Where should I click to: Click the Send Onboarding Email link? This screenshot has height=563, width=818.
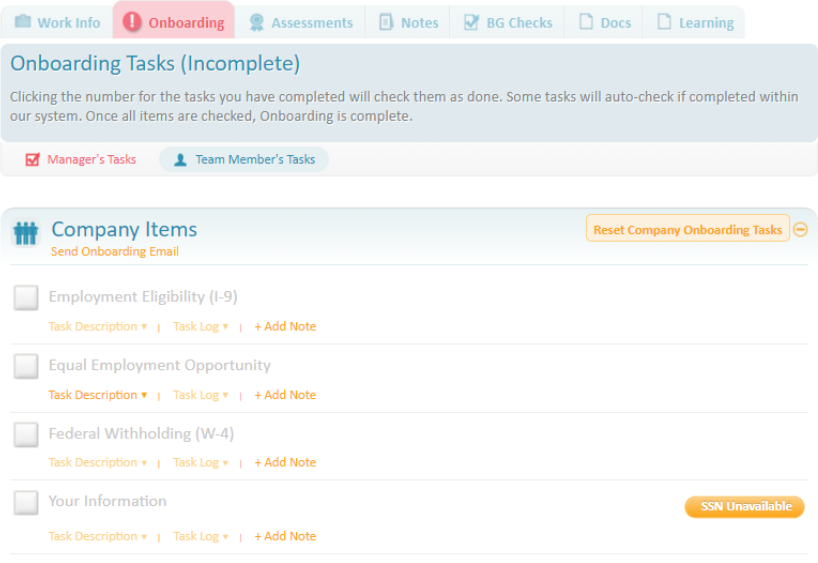(115, 252)
